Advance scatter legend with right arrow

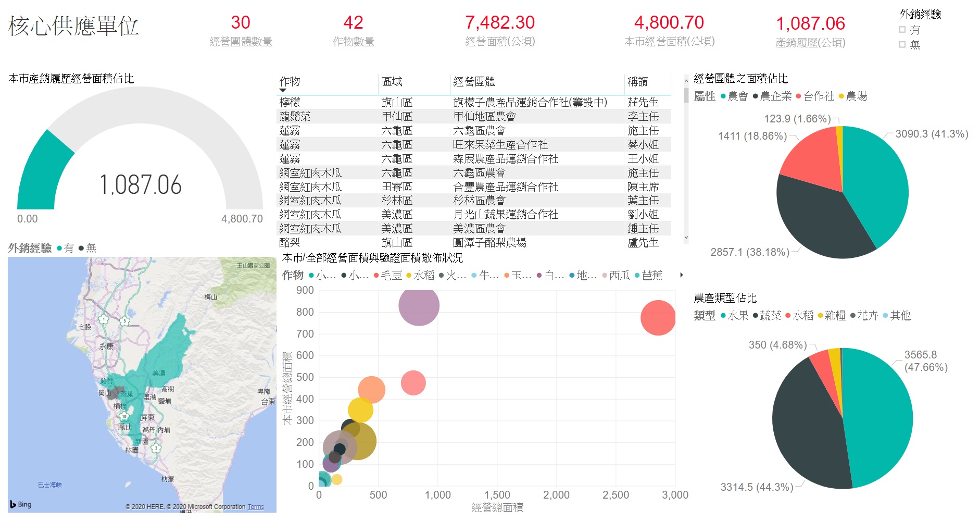pos(681,275)
